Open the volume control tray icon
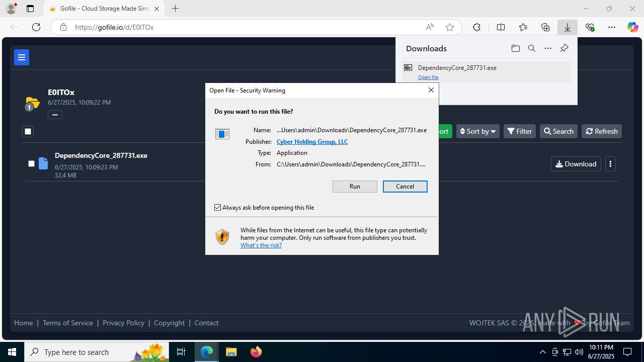Image resolution: width=644 pixels, height=362 pixels. 579,352
